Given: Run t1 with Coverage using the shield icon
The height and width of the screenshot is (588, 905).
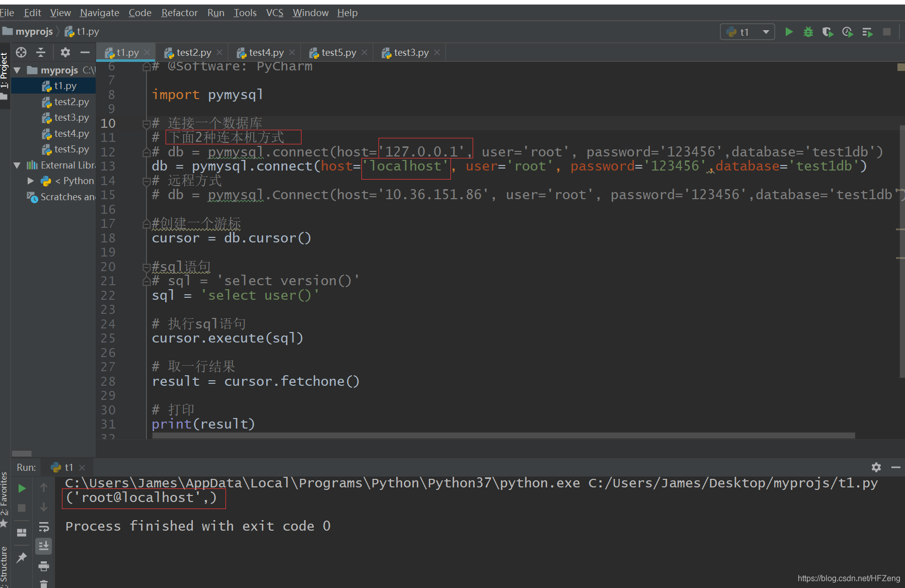Looking at the screenshot, I should [x=828, y=31].
